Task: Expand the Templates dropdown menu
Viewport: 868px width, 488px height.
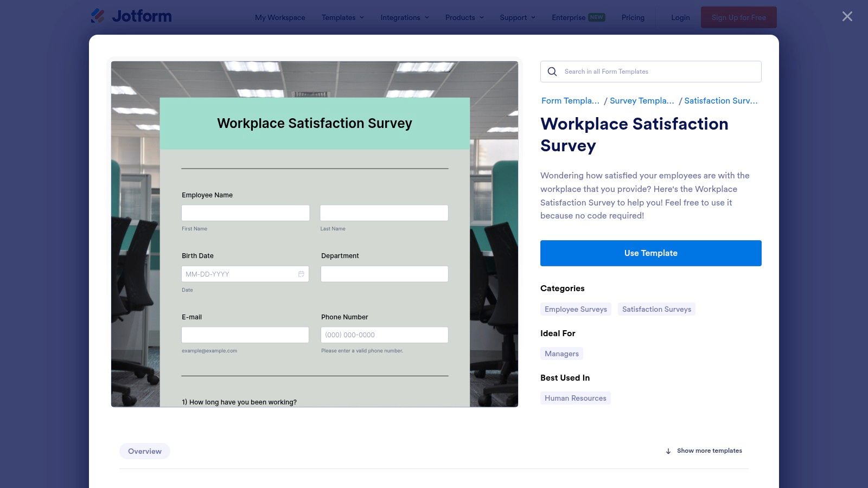Action: tap(343, 17)
